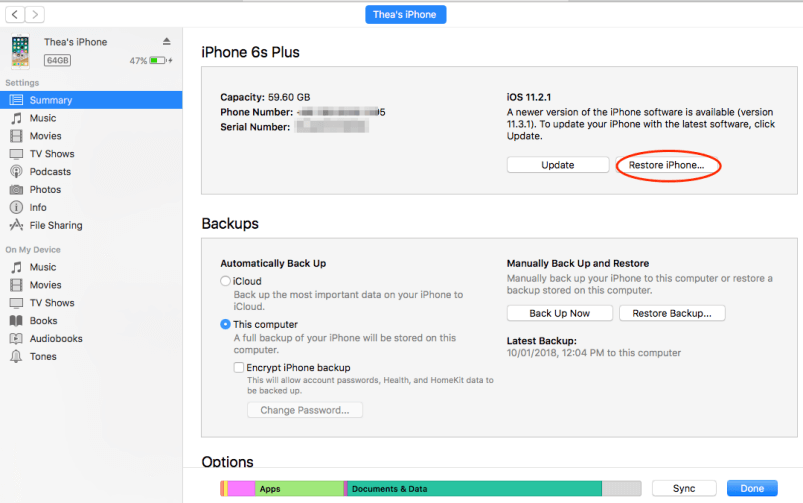
Task: Click the iPhone device thumbnail in sidebar
Action: (20, 52)
